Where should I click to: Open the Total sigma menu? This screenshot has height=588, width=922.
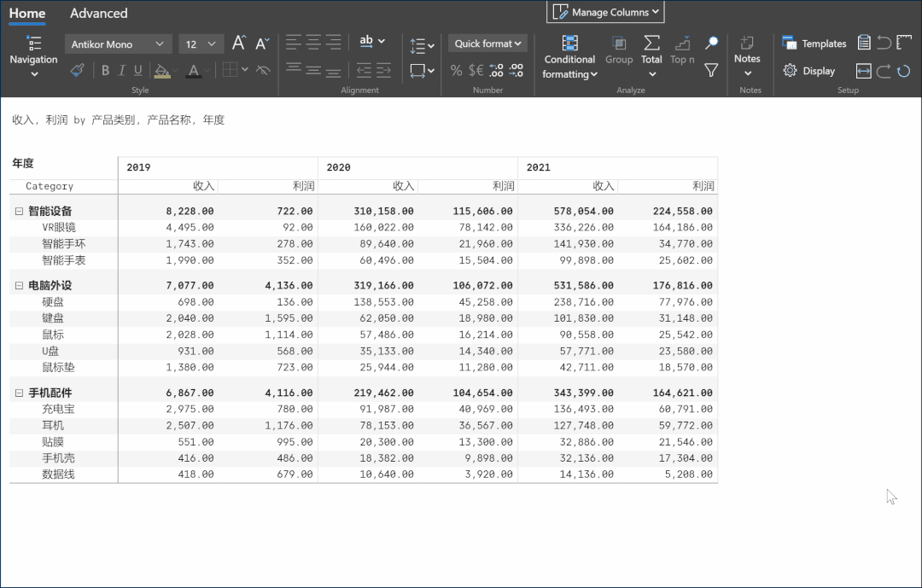651,56
